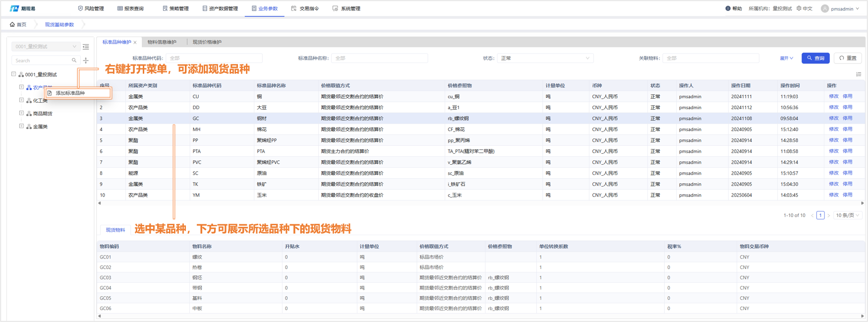Expand the 化工类 tree node
The image size is (868, 322).
21,100
